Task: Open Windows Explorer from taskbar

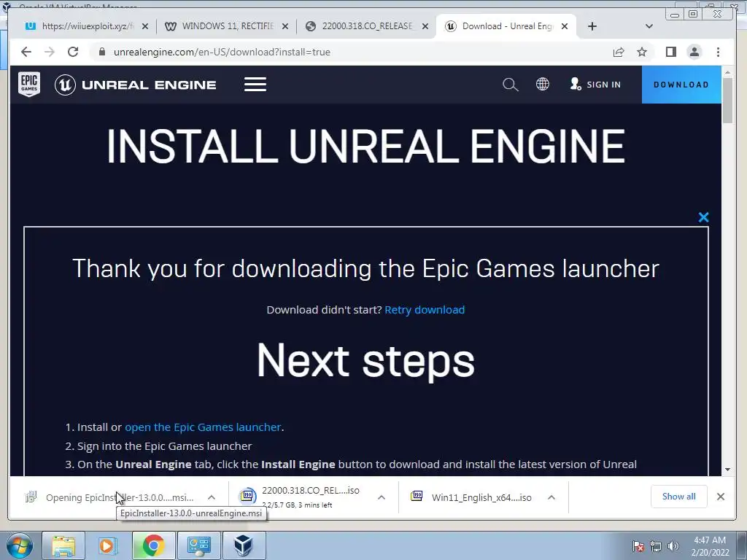Action: point(64,545)
